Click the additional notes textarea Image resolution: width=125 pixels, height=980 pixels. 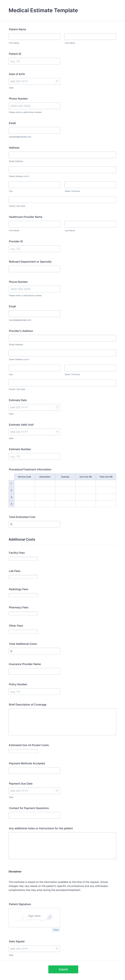tap(62, 845)
